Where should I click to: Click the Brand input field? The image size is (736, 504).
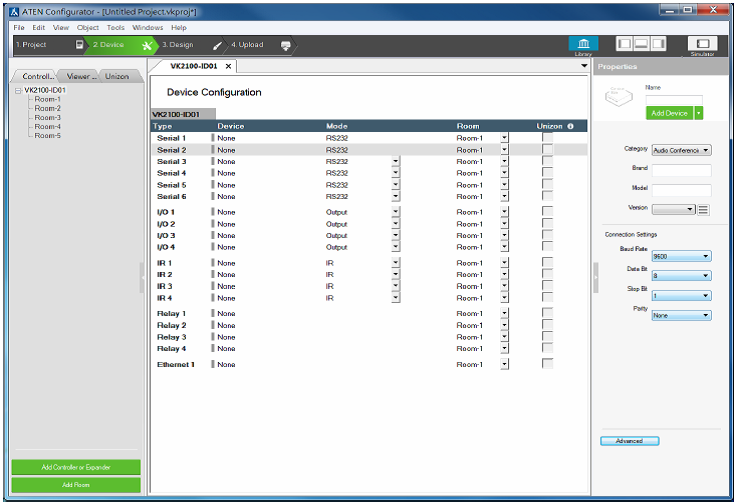click(682, 170)
